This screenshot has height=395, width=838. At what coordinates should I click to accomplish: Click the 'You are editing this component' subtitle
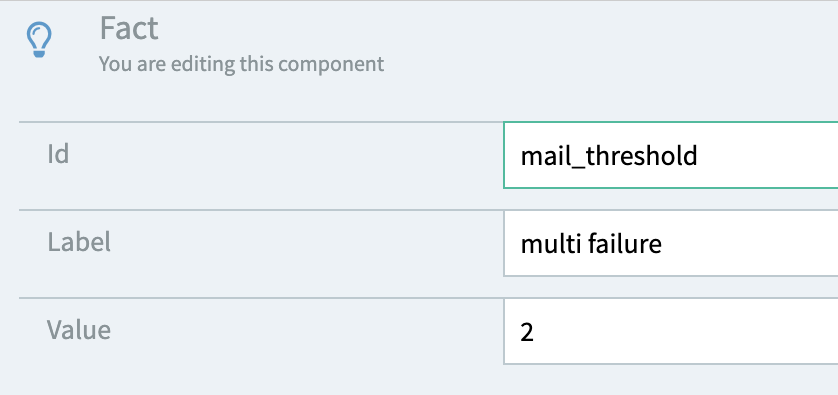[242, 64]
